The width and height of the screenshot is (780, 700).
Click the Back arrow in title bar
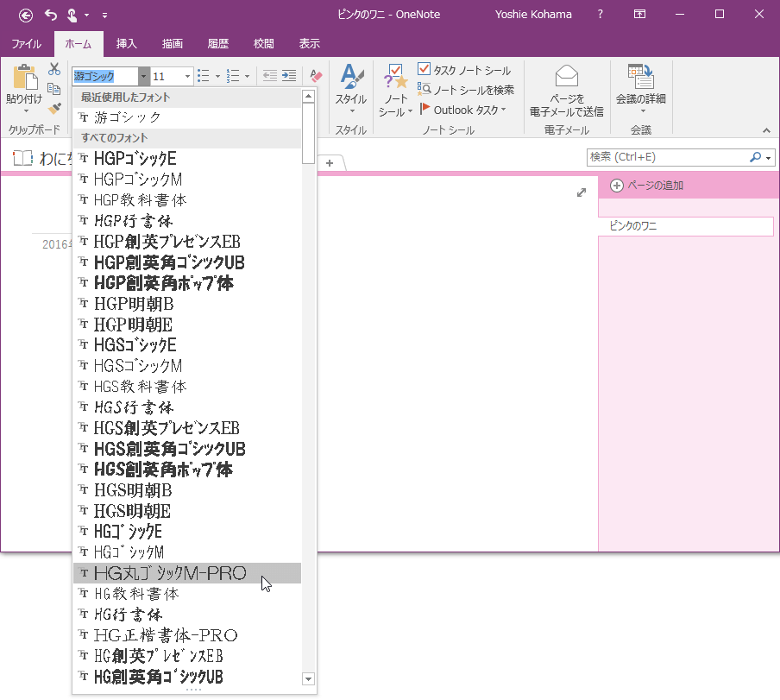point(26,16)
